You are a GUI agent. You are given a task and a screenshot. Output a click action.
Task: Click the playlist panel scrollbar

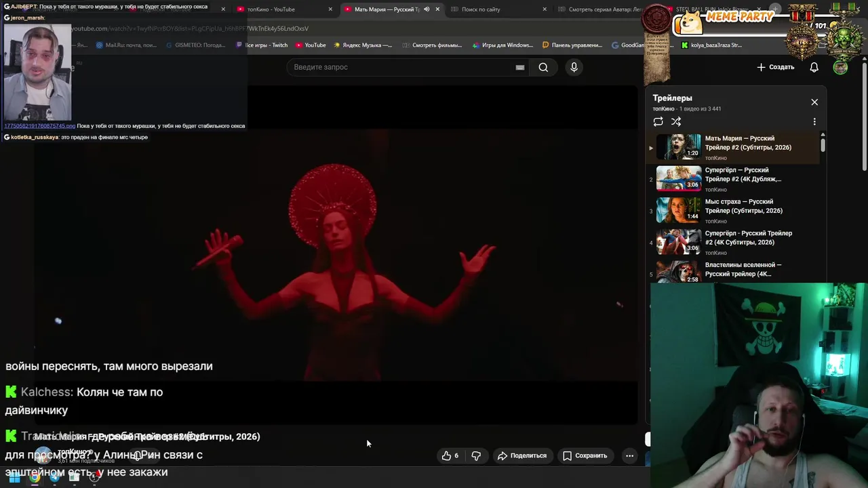(823, 146)
